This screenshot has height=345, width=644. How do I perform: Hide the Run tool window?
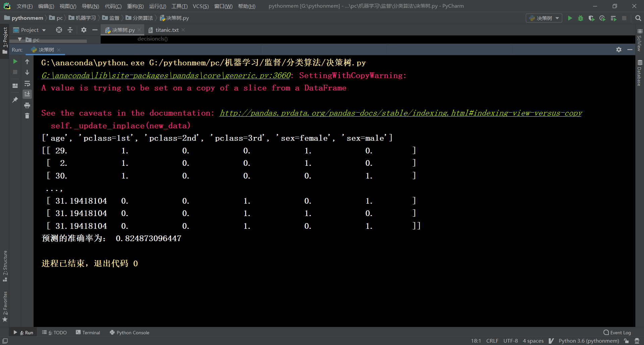tap(630, 50)
